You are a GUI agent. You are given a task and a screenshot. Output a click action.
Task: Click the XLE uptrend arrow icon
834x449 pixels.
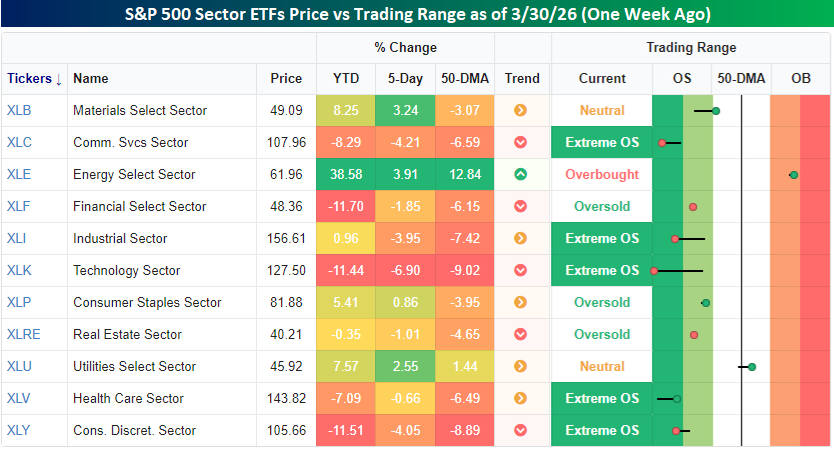point(520,174)
